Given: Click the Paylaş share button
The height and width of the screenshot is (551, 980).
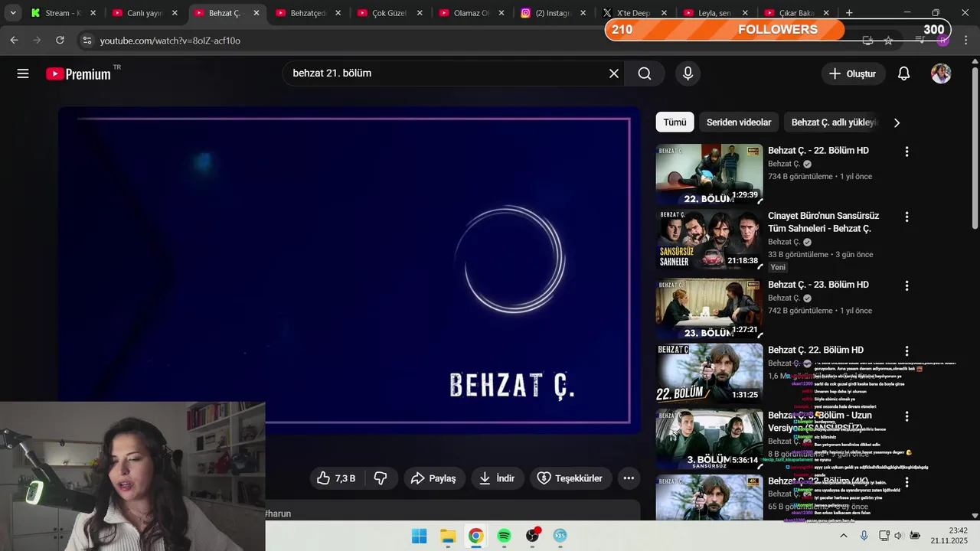Looking at the screenshot, I should [434, 478].
